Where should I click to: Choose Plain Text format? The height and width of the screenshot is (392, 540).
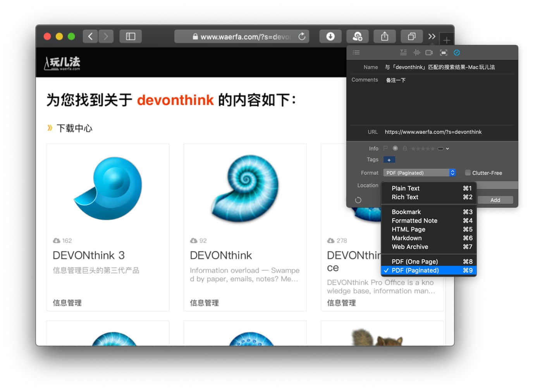pyautogui.click(x=429, y=188)
